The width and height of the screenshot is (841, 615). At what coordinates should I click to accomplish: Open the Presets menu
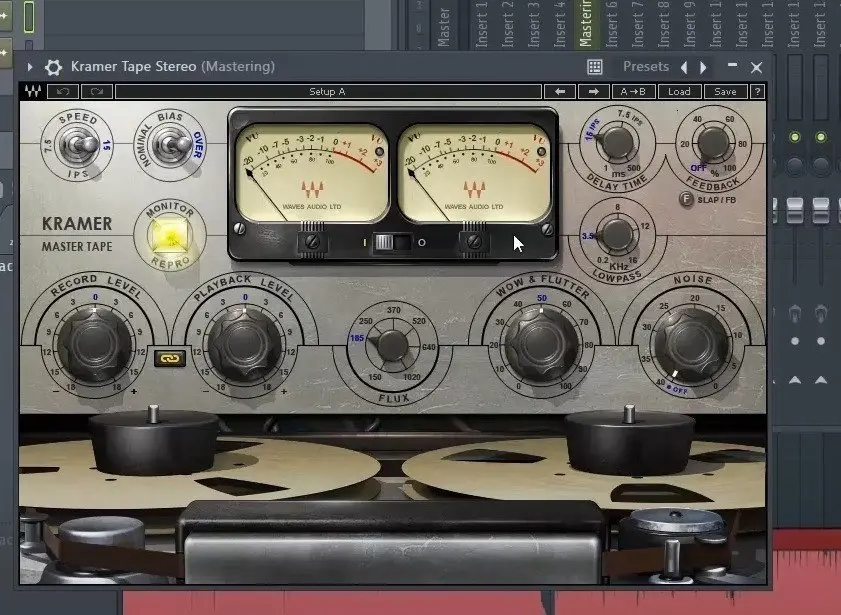[x=646, y=66]
